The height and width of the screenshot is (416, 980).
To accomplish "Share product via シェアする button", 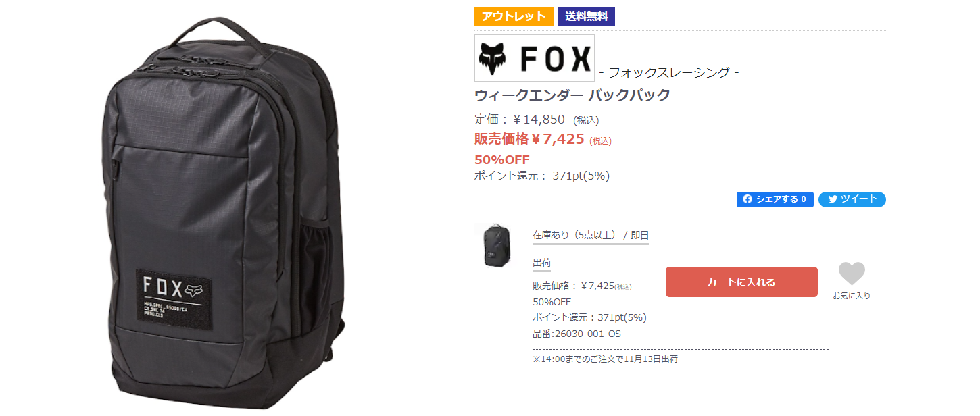I will click(x=775, y=199).
